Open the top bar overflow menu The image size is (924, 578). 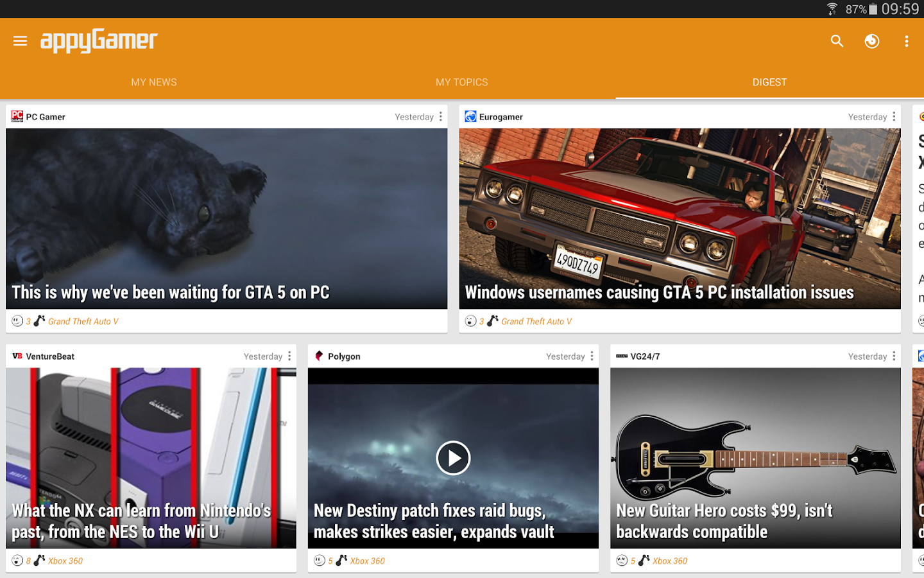point(906,41)
